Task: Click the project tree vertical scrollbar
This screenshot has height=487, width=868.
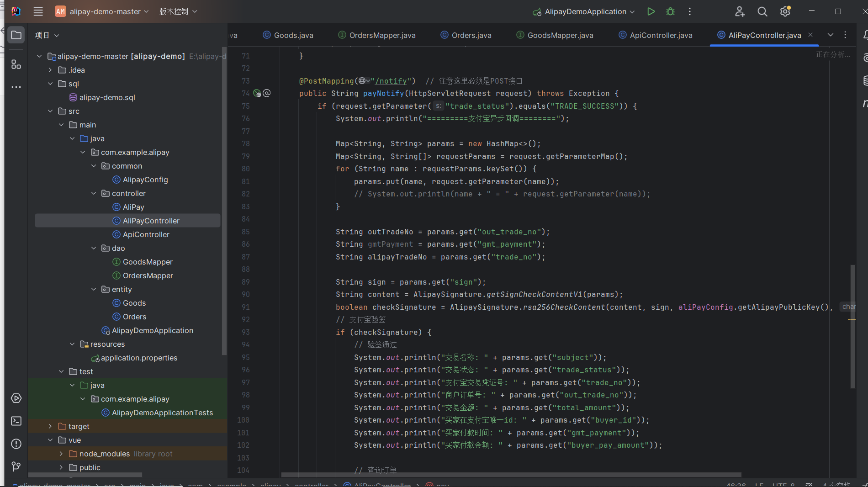Action: point(224,201)
